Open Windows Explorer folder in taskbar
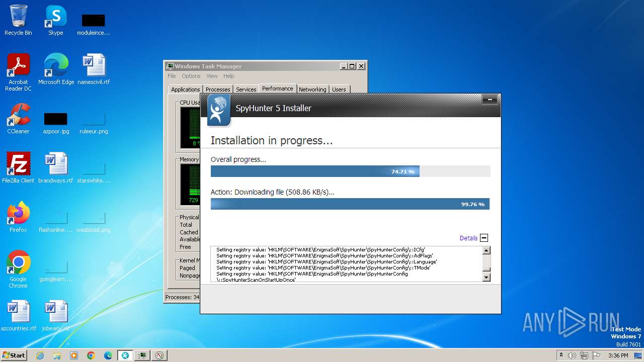The width and height of the screenshot is (644, 362). [x=57, y=355]
